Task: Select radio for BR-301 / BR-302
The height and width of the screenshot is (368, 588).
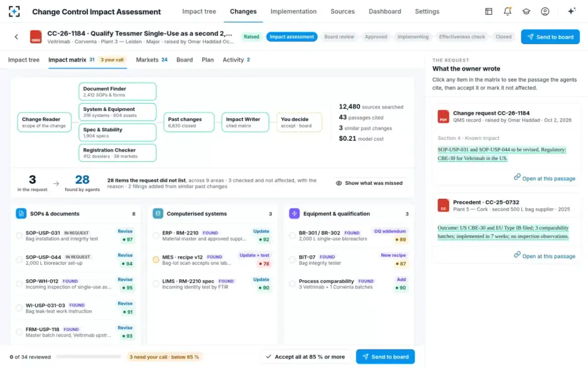Action: pos(292,236)
